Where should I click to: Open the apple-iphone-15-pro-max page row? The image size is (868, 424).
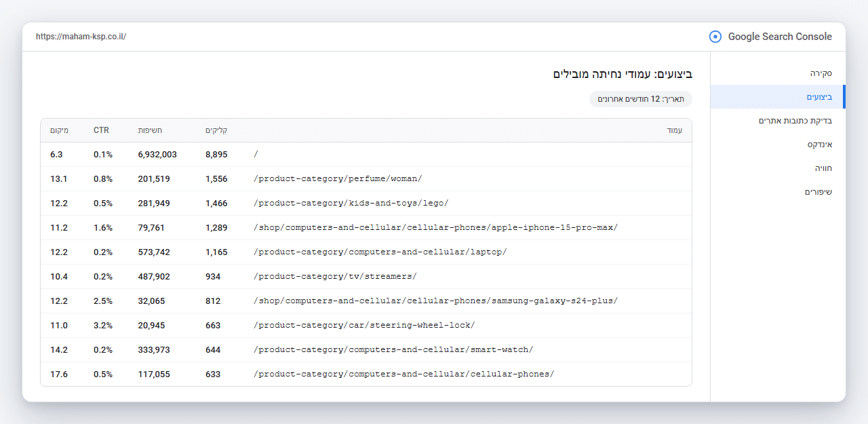pyautogui.click(x=366, y=228)
